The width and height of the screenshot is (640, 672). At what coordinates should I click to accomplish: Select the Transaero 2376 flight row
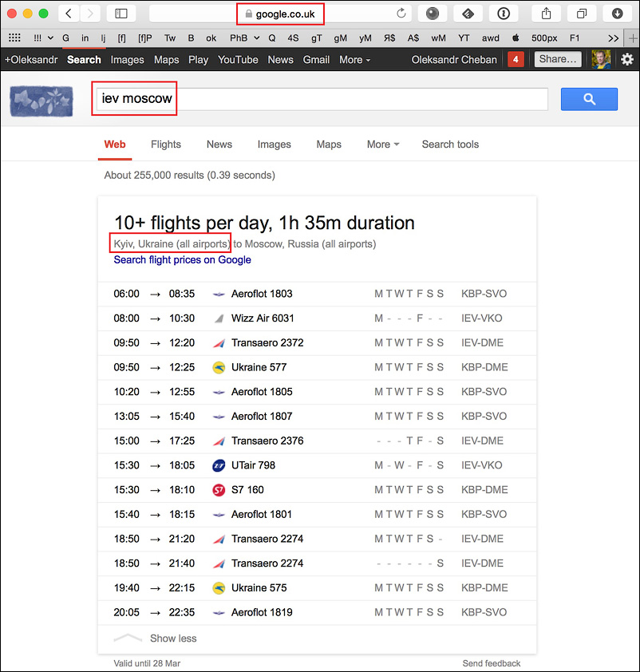pos(317,441)
